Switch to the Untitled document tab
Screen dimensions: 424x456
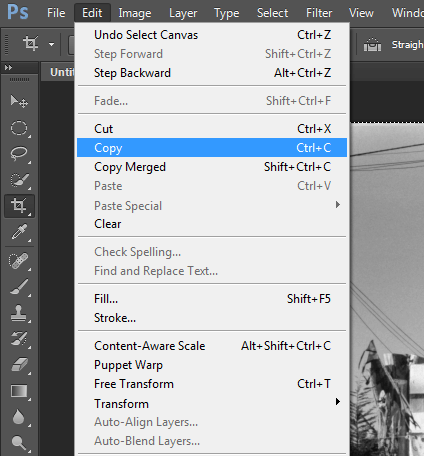(62, 72)
